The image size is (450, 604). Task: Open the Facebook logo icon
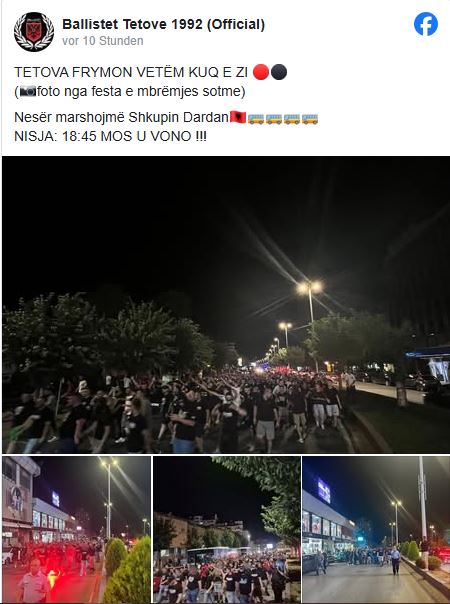[x=426, y=24]
